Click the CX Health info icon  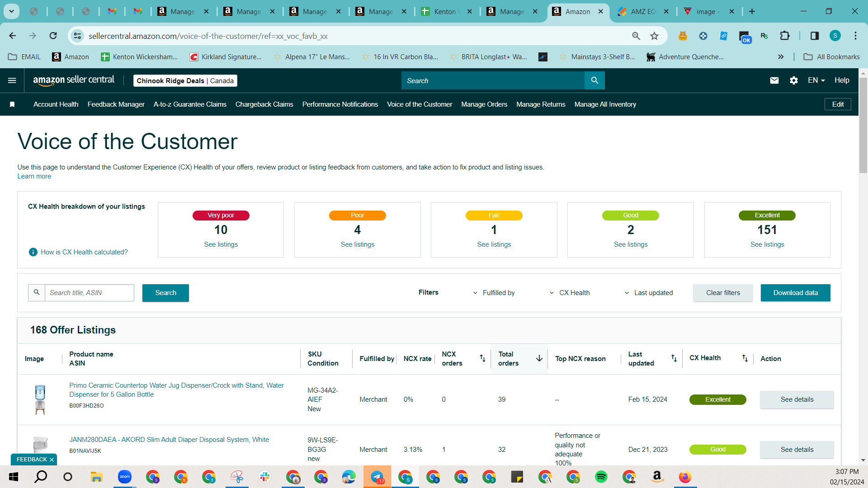[x=33, y=252]
